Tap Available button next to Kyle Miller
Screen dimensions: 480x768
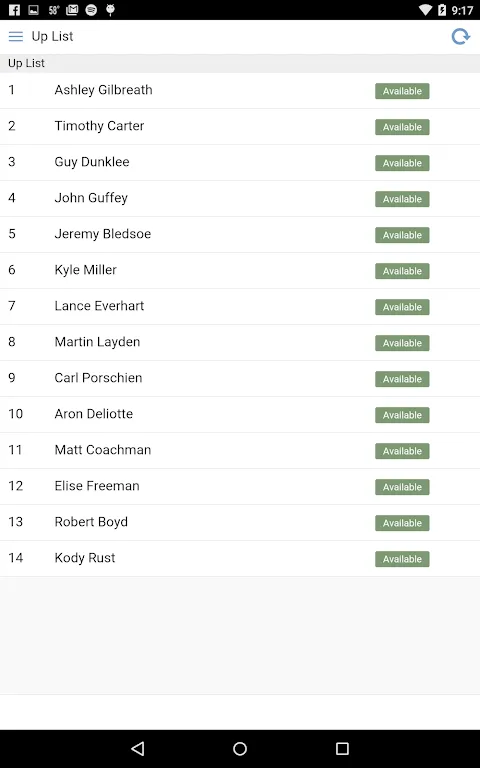click(402, 271)
